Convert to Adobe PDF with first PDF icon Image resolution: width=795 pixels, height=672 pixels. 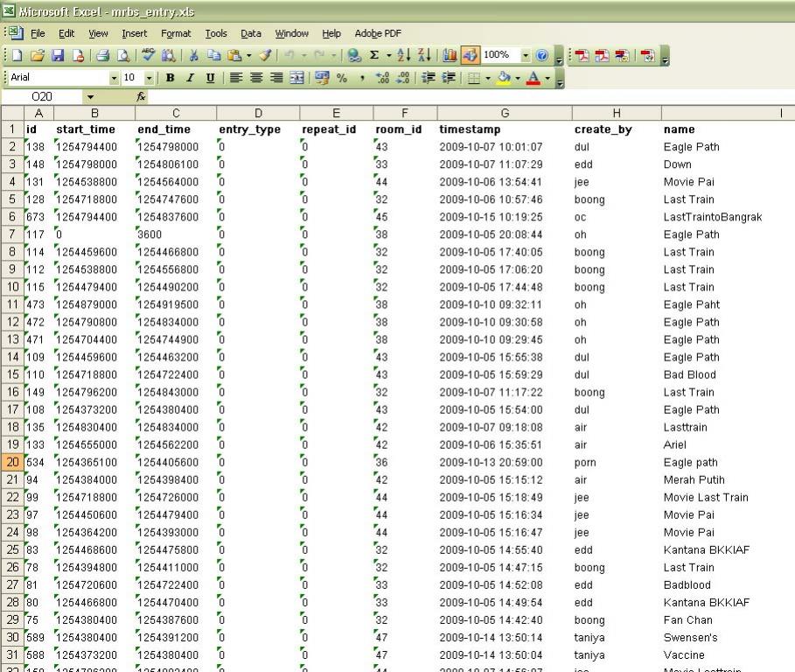tap(582, 56)
